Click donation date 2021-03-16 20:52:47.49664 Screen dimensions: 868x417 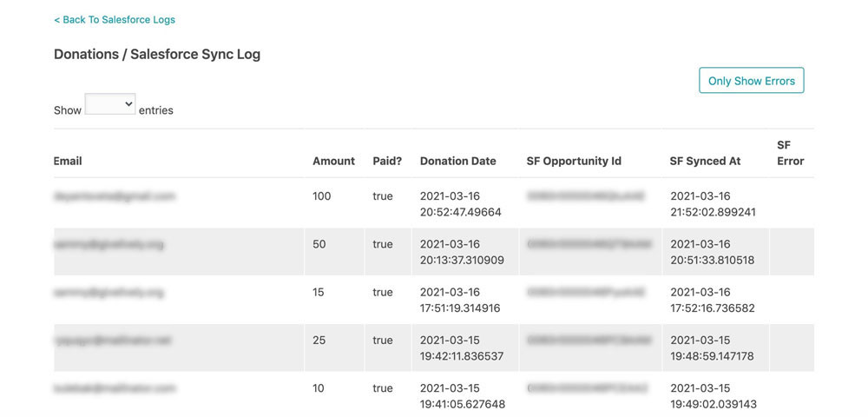click(x=461, y=204)
